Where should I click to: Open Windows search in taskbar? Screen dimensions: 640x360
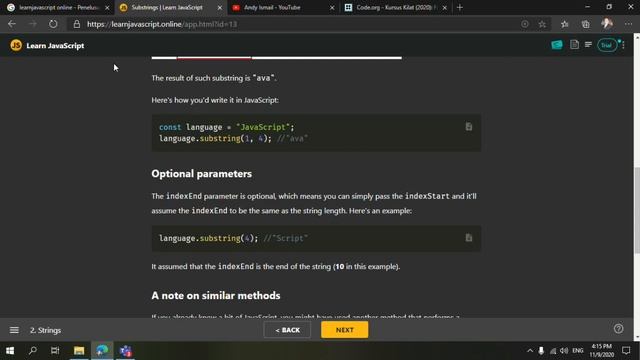(x=33, y=351)
